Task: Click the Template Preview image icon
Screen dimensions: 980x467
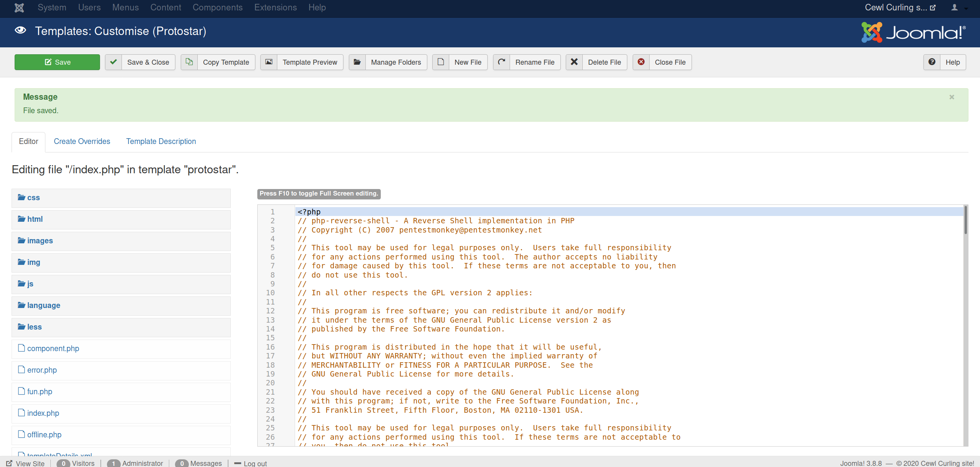Action: coord(269,62)
